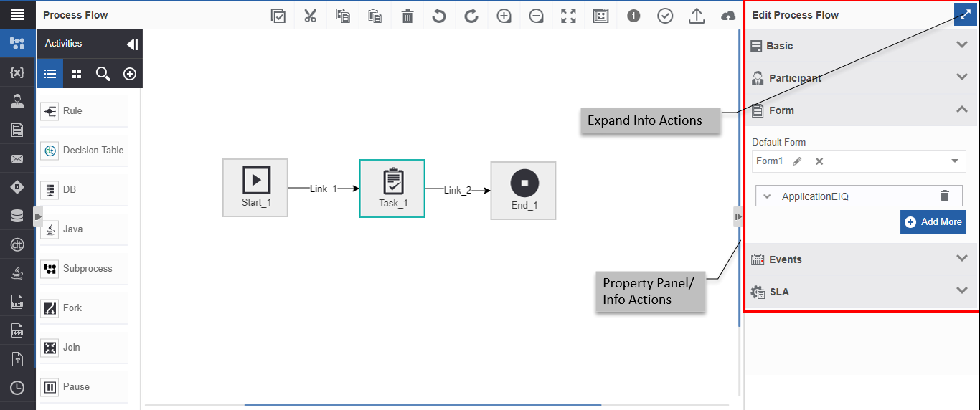Click the Undo toolbar icon

(439, 16)
